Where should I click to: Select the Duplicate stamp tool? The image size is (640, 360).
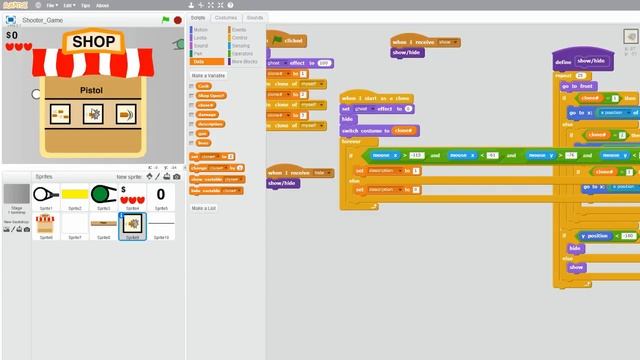coord(191,5)
